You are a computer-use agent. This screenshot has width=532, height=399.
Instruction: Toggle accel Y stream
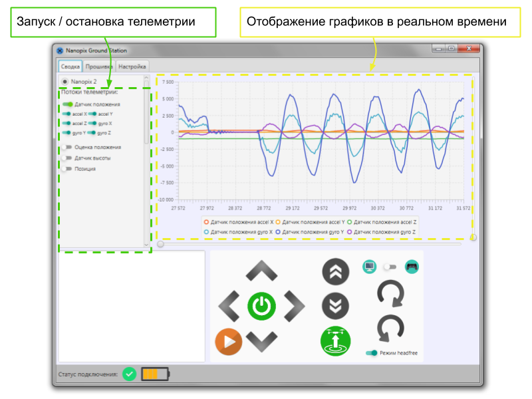[92, 114]
